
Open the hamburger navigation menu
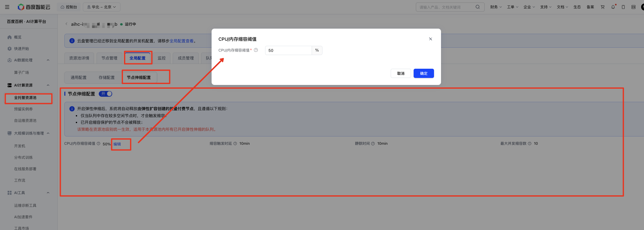click(x=7, y=7)
